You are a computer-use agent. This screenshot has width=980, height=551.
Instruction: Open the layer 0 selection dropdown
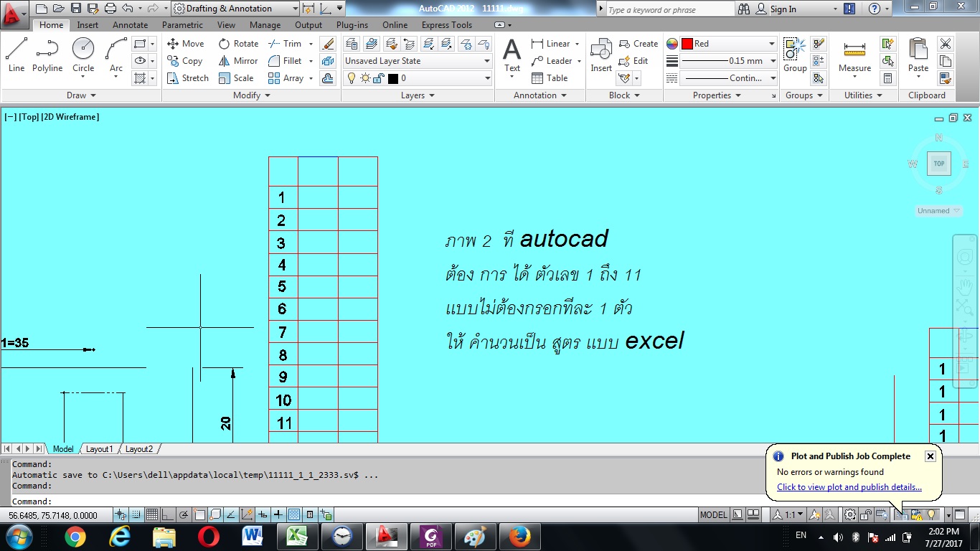point(418,78)
